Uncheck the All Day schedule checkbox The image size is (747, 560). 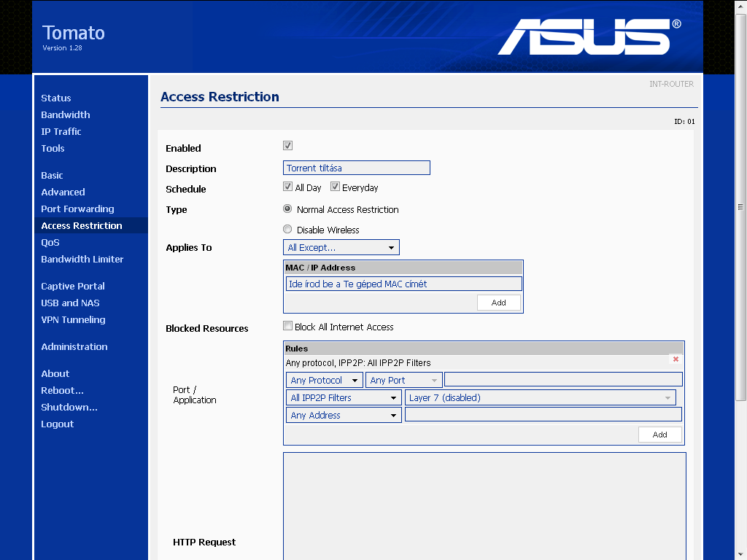pyautogui.click(x=287, y=187)
